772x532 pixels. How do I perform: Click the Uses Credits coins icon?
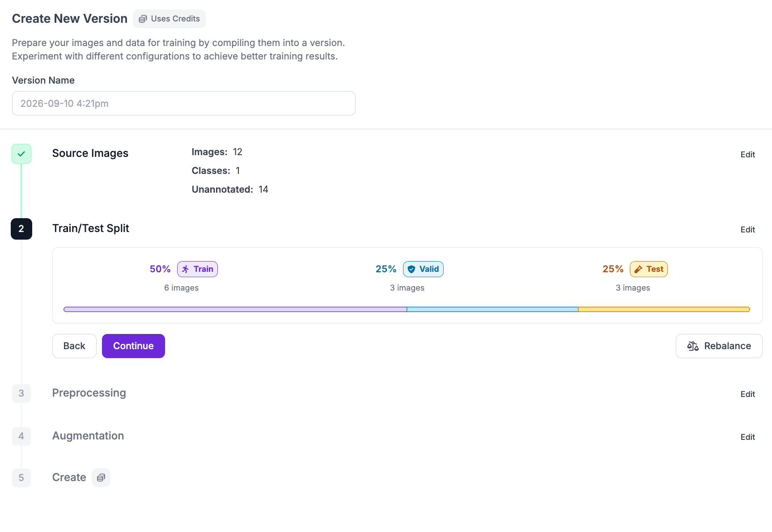[x=143, y=19]
